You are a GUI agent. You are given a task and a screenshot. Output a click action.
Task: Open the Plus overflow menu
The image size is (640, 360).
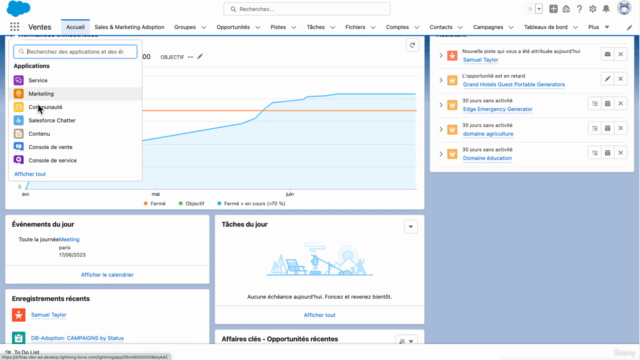click(x=598, y=27)
